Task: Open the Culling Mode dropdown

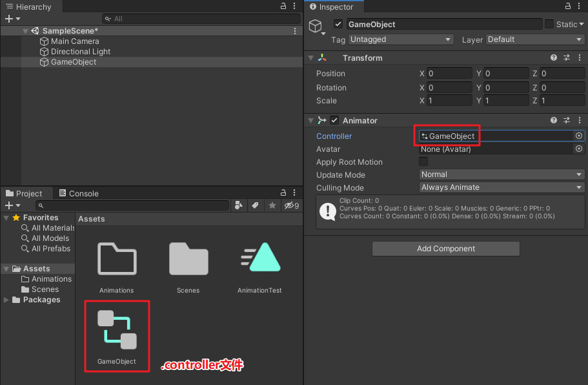Action: (502, 188)
